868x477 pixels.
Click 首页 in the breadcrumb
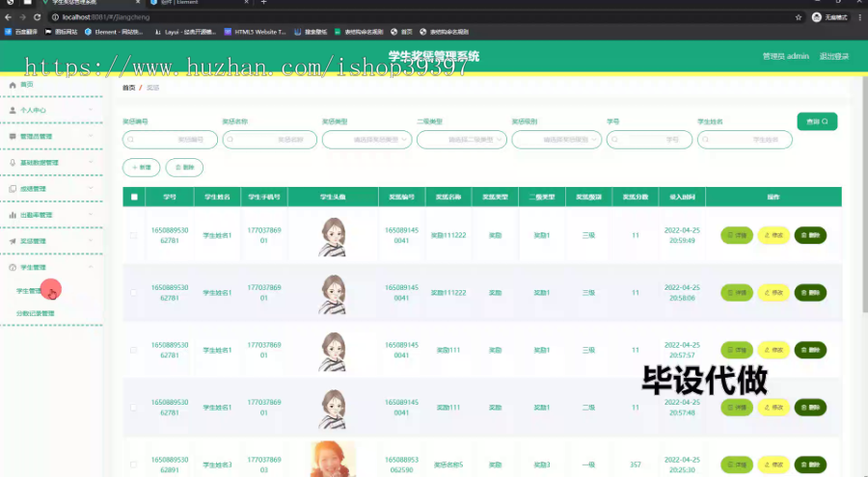pyautogui.click(x=129, y=88)
